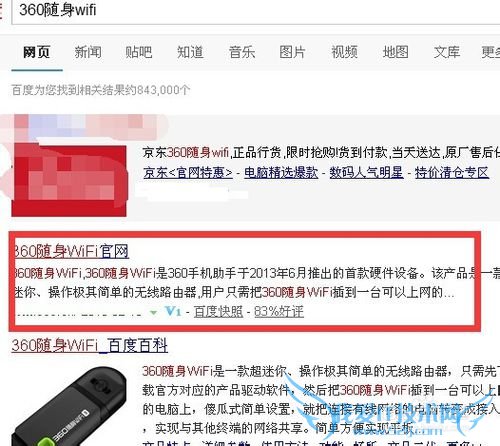Screen dimensions: 500x446
Task: Click the 360 WiFi dongle product thumbnail
Action: [x=69, y=406]
